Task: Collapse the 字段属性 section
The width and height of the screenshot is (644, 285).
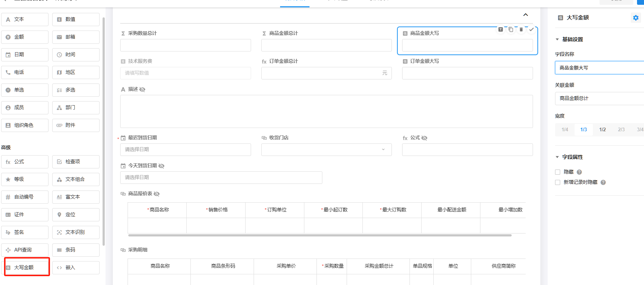Action: click(x=557, y=157)
